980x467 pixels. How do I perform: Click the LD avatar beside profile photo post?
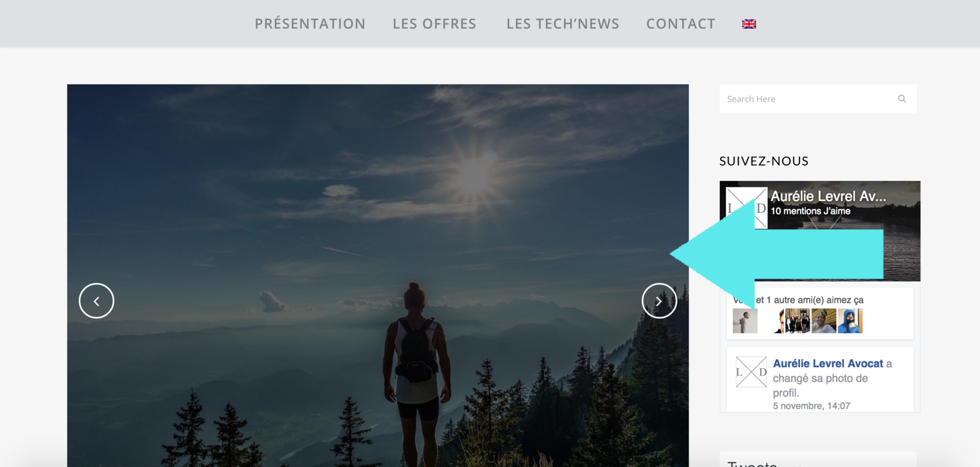[752, 372]
